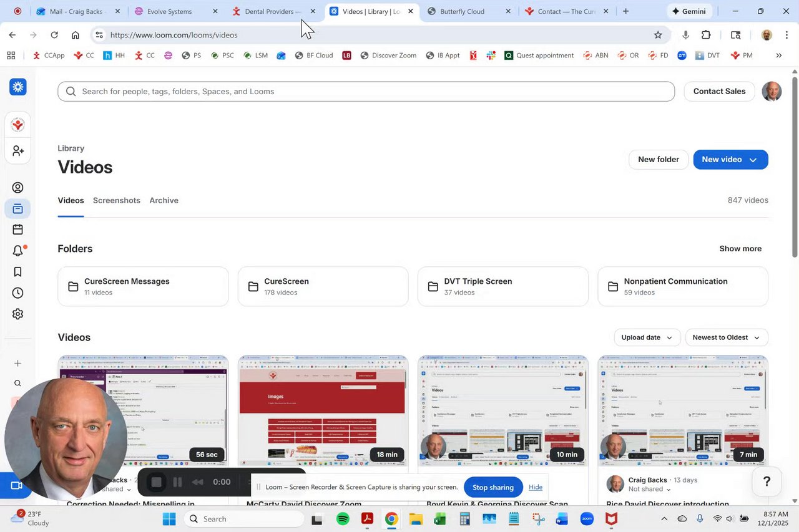Open the Meetings calendar icon in sidebar
Viewport: 799px width, 532px height.
point(17,230)
